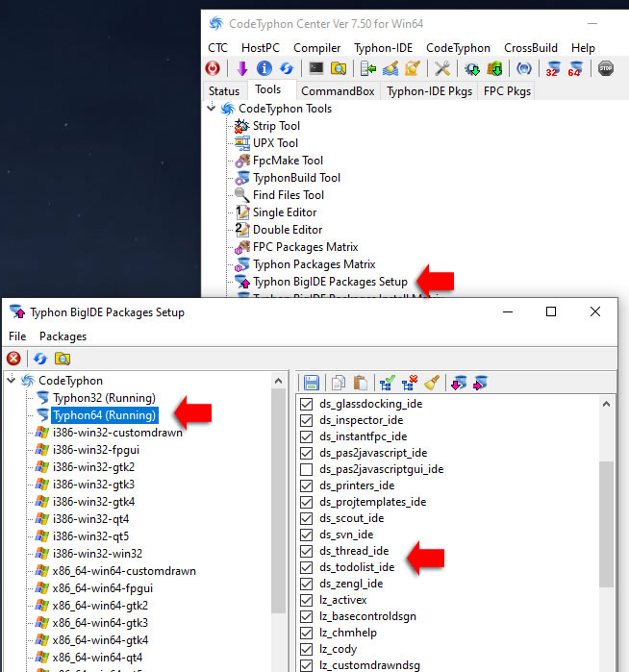
Task: Toggle ds_todolist_ide checkbox
Action: [306, 567]
